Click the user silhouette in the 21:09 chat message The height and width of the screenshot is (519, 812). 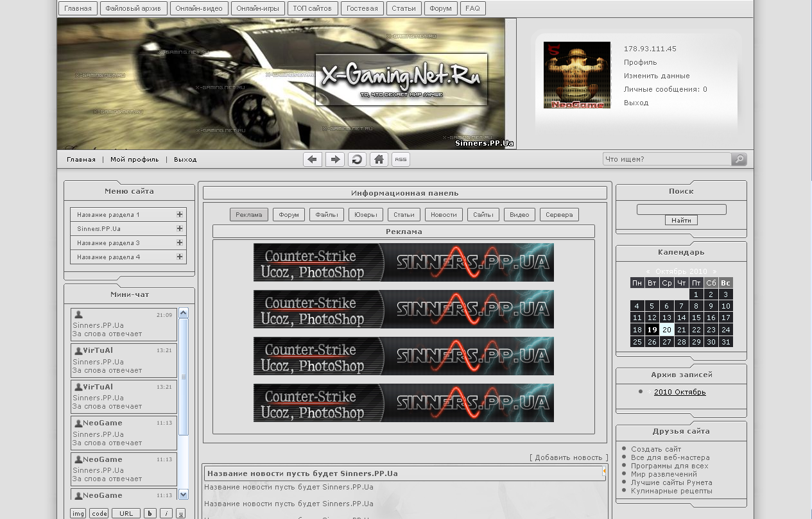click(78, 315)
